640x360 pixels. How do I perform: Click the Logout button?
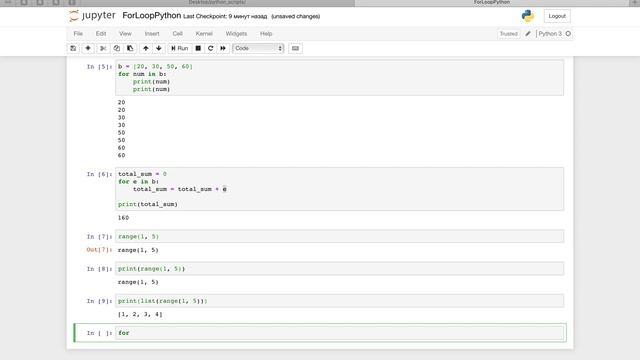click(557, 16)
